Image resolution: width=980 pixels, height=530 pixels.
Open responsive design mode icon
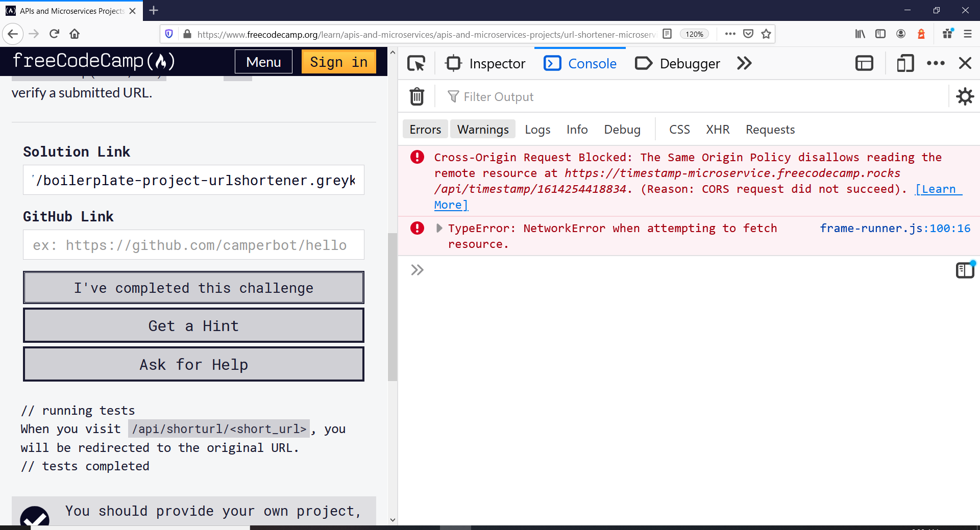coord(905,63)
